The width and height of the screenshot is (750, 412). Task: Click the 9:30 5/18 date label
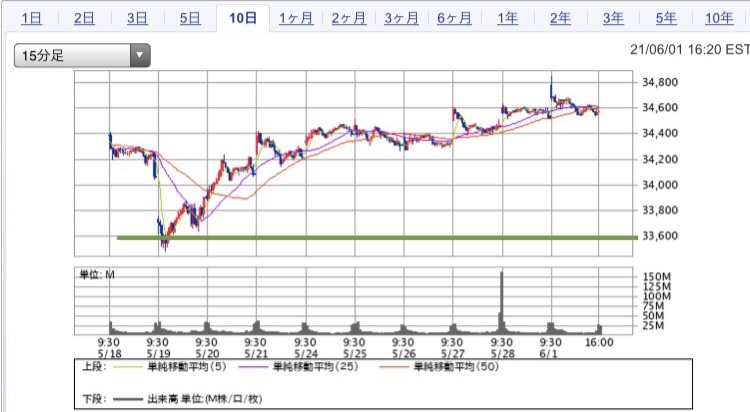point(109,348)
